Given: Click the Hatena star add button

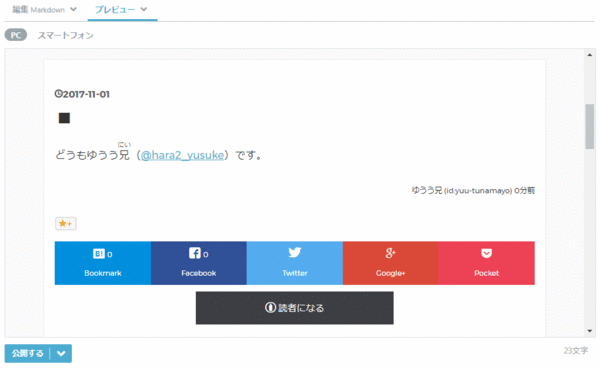Looking at the screenshot, I should tap(66, 223).
